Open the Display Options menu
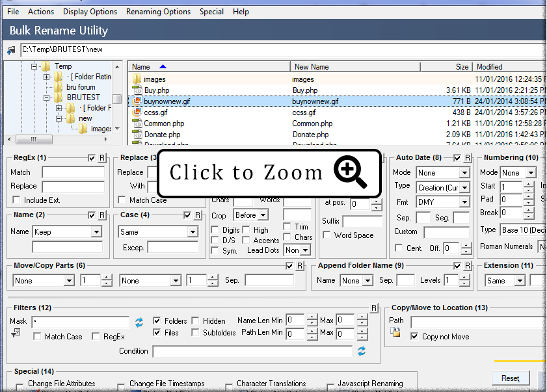Image resolution: width=547 pixels, height=392 pixels. pyautogui.click(x=90, y=12)
